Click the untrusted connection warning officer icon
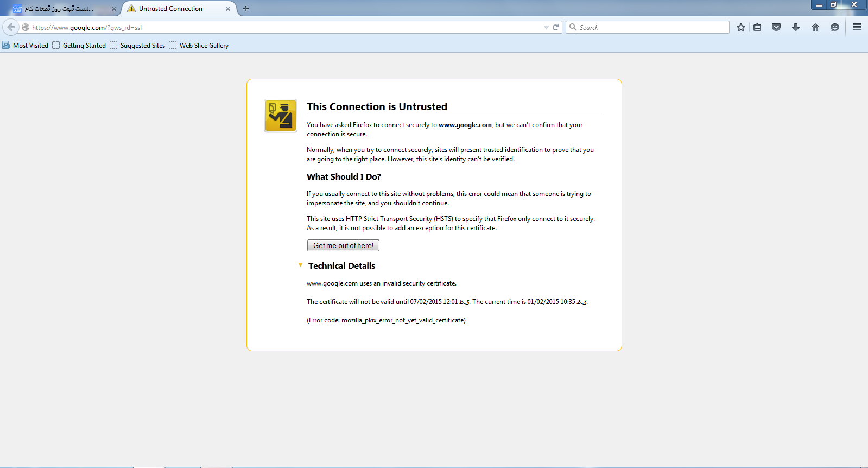The image size is (868, 468). click(281, 116)
